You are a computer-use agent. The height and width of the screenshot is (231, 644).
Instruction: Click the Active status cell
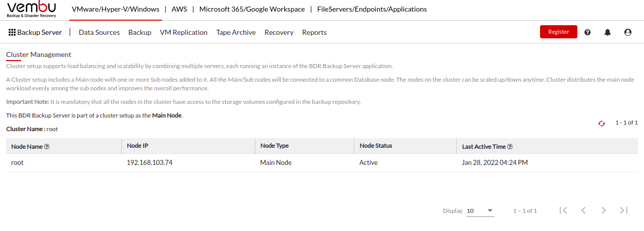point(368,162)
